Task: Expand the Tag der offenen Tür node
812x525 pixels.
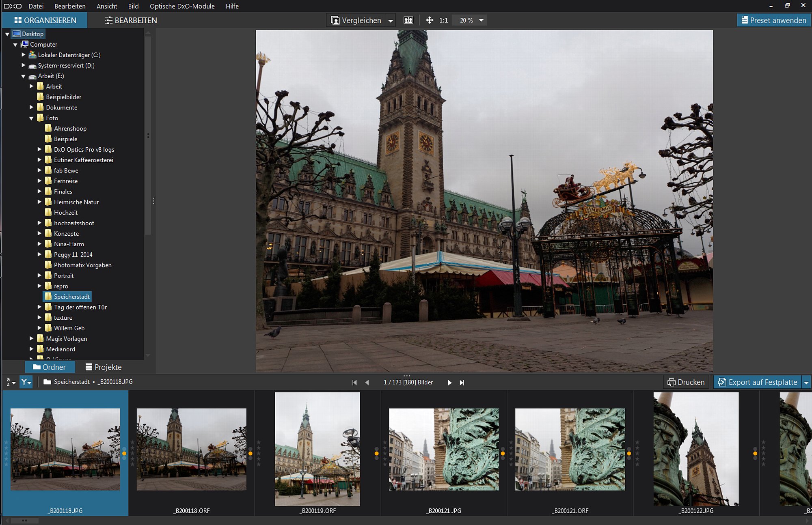Action: pyautogui.click(x=40, y=307)
